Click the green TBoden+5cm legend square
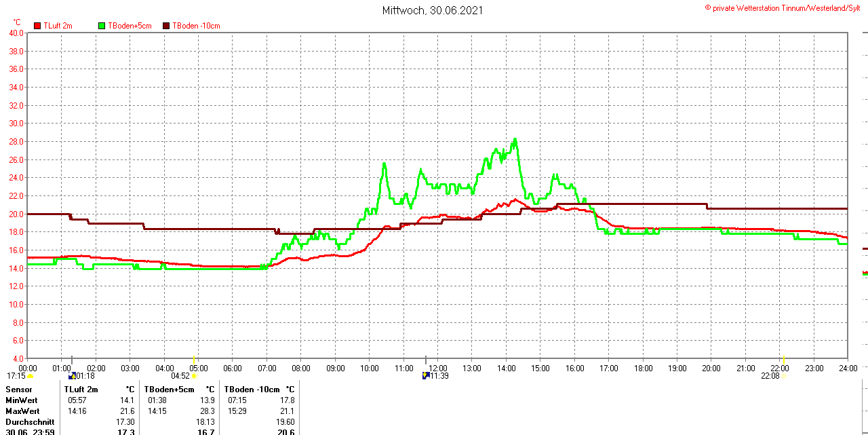The height and width of the screenshot is (435, 868). coord(102,26)
